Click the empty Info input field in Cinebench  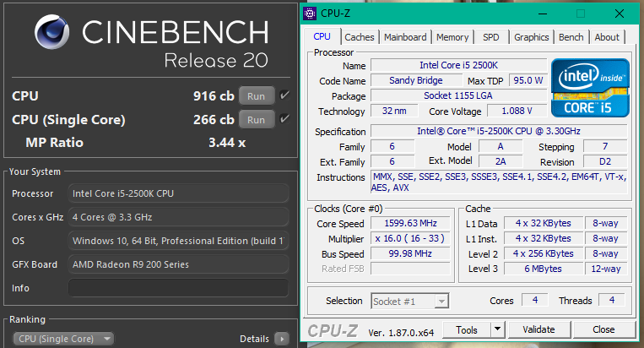click(178, 288)
